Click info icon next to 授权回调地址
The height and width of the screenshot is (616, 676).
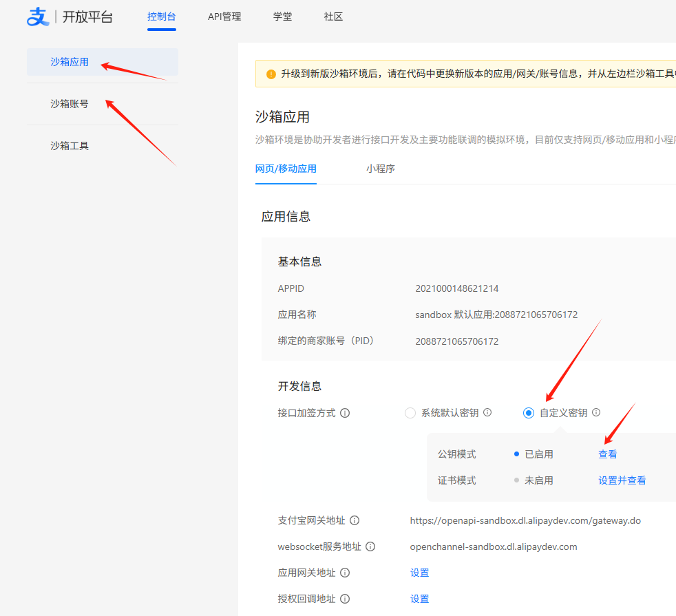click(345, 599)
